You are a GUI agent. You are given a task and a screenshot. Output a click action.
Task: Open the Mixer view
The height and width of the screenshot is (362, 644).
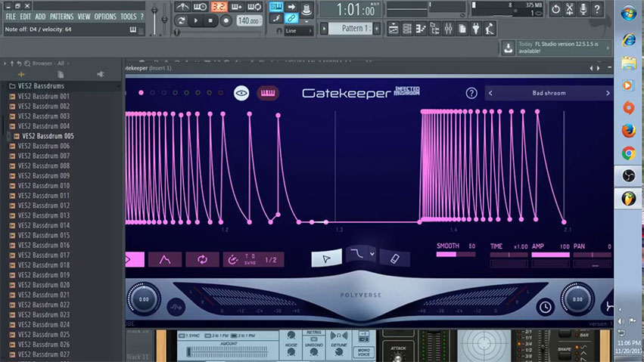pyautogui.click(x=449, y=29)
